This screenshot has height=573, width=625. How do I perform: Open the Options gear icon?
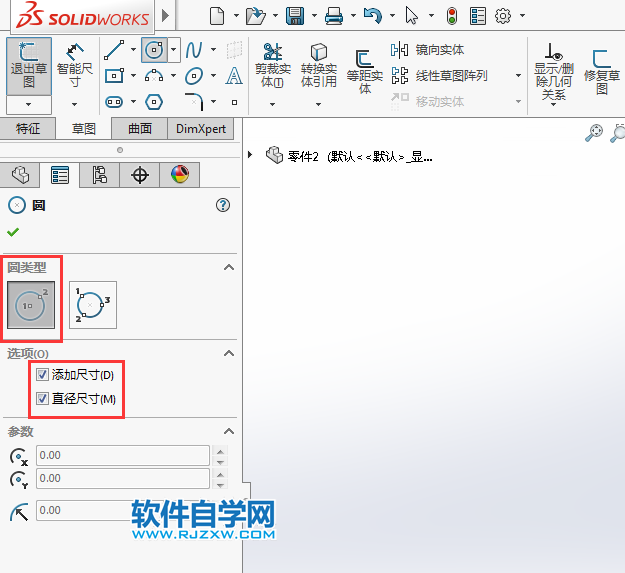click(503, 16)
